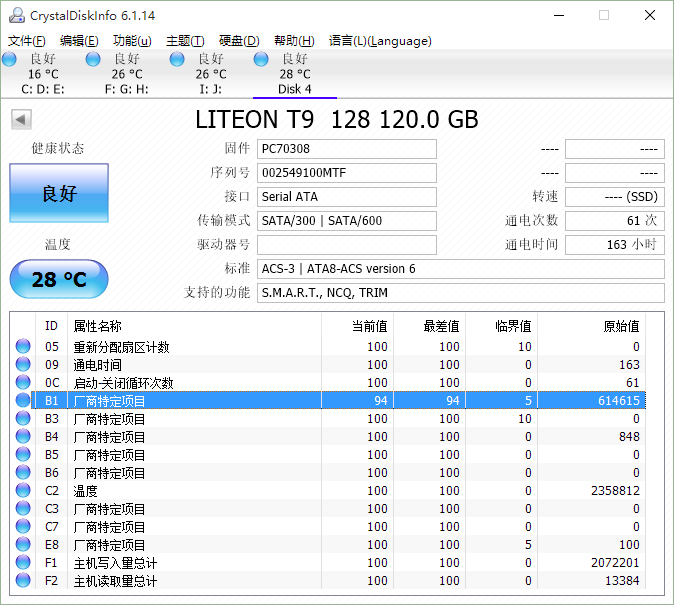Click the 良好 health status button
The width and height of the screenshot is (674, 605).
(59, 193)
